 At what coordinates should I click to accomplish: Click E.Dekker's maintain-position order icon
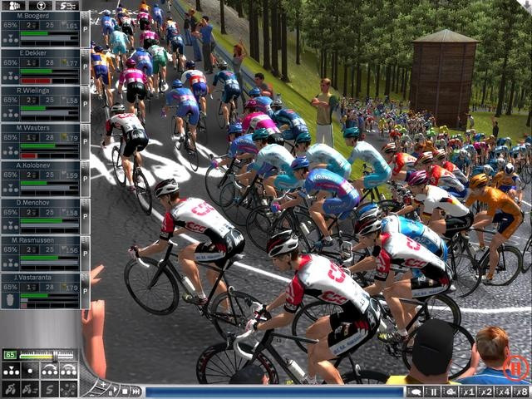[10, 76]
